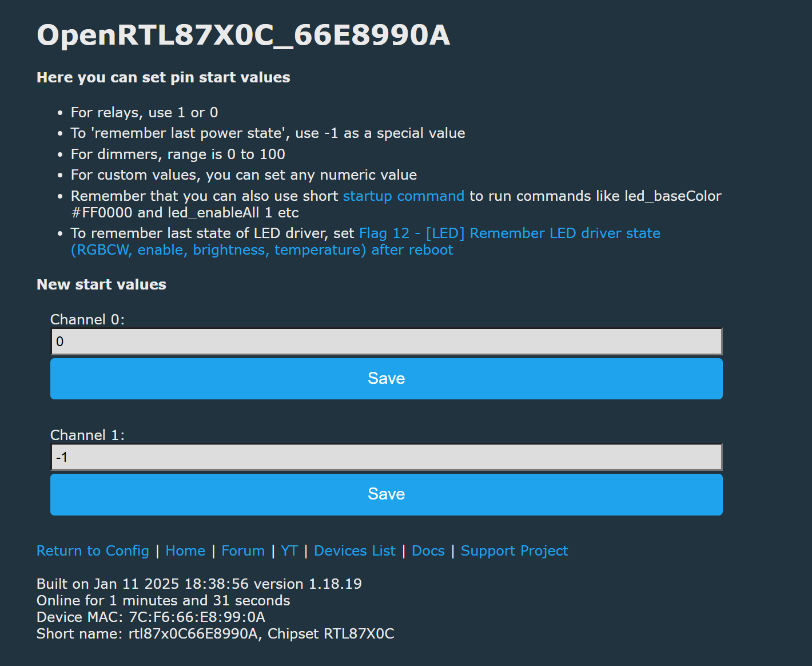Screen dimensions: 812x666
Task: Open the Devices List link
Action: pyautogui.click(x=355, y=551)
